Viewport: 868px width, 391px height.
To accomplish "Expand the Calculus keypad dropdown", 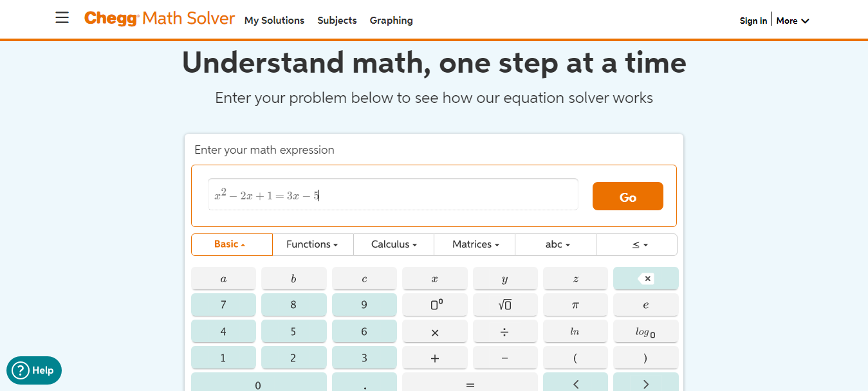I will [394, 244].
